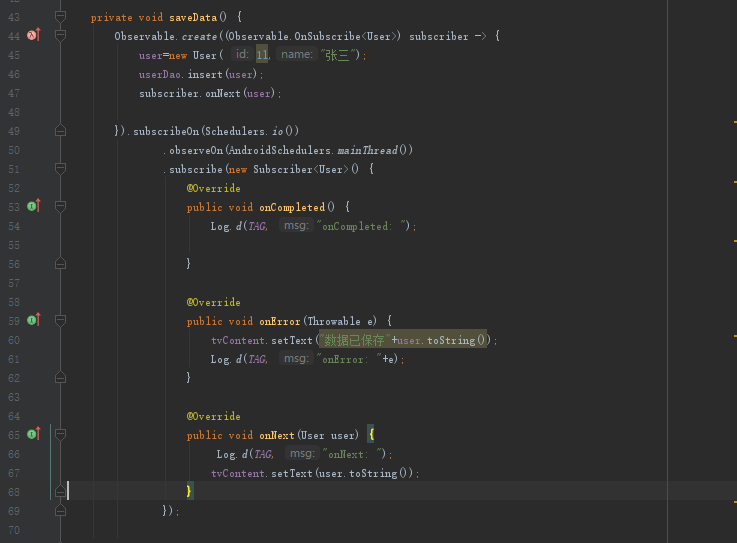737x543 pixels.
Task: Click line number 47 in the gutter
Action: click(14, 93)
